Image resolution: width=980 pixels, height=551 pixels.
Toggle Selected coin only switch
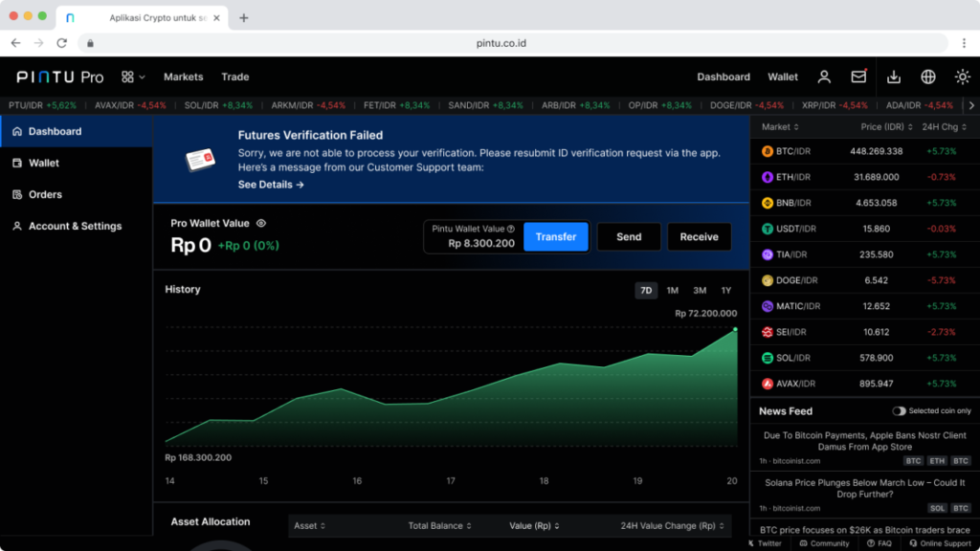(x=899, y=411)
